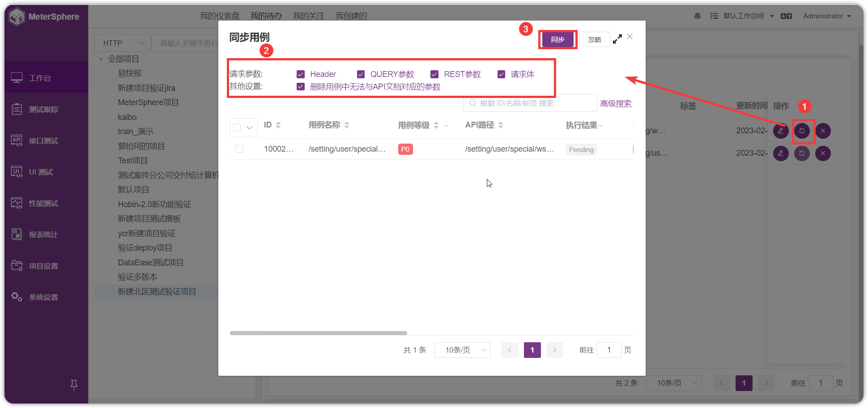This screenshot has width=868, height=408.
Task: Click the horizontal scrollbar in the dialog table
Action: point(319,333)
